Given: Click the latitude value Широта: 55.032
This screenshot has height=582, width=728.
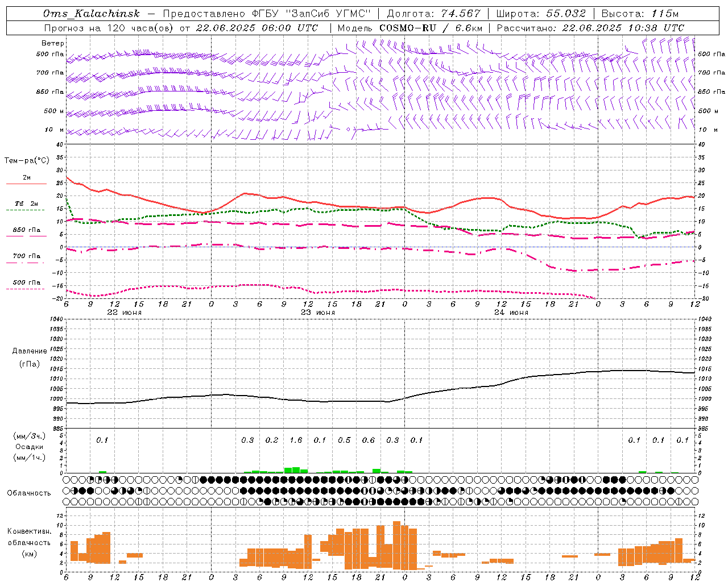Looking at the screenshot, I should point(541,14).
